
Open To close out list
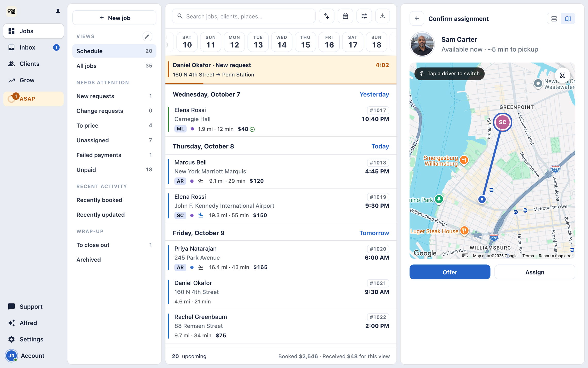115,245
